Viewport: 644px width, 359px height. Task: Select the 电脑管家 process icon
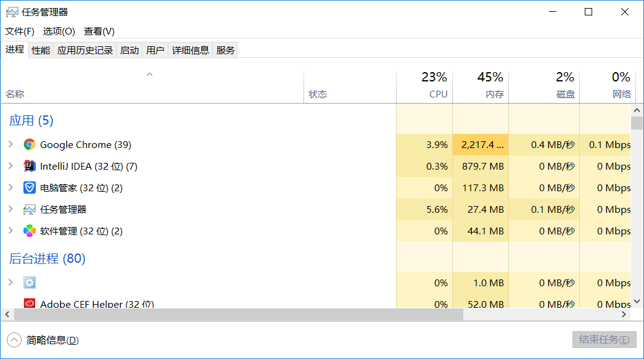pos(29,188)
